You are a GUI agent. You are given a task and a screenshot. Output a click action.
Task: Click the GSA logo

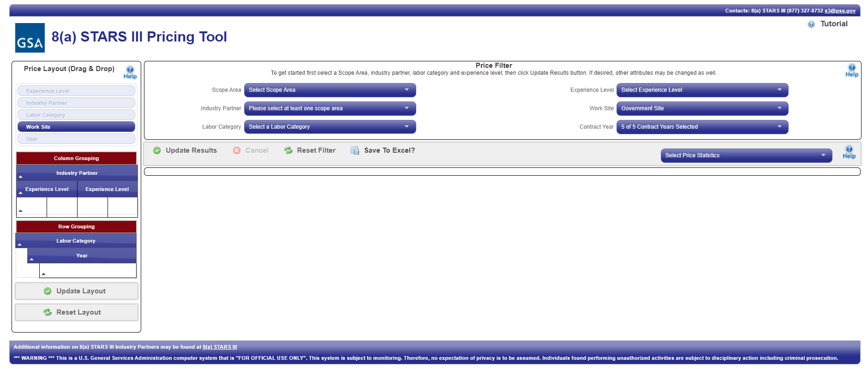click(30, 38)
